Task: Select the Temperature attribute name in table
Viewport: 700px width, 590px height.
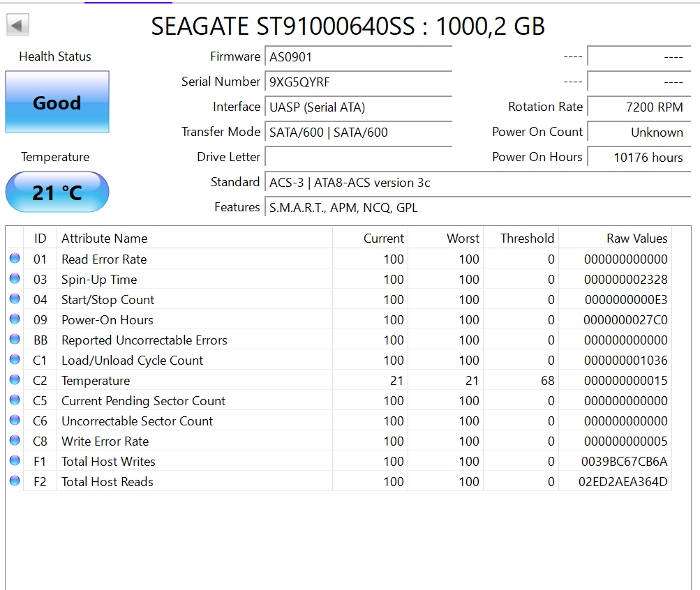Action: click(96, 380)
